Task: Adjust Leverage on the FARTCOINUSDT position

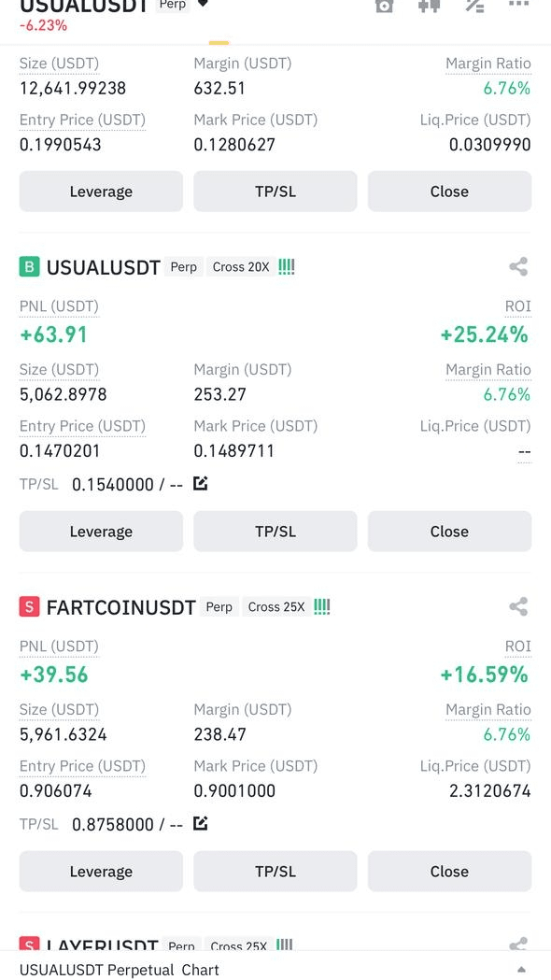Action: click(x=101, y=872)
